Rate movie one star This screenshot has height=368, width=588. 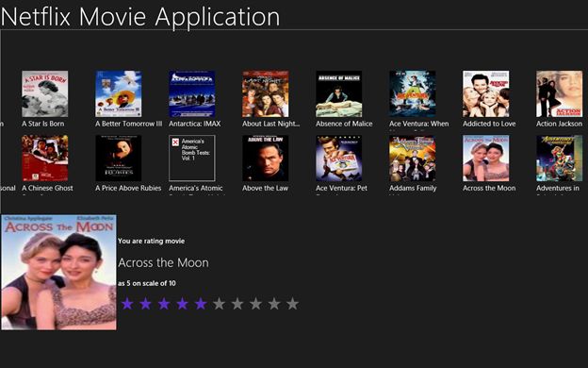pos(127,304)
